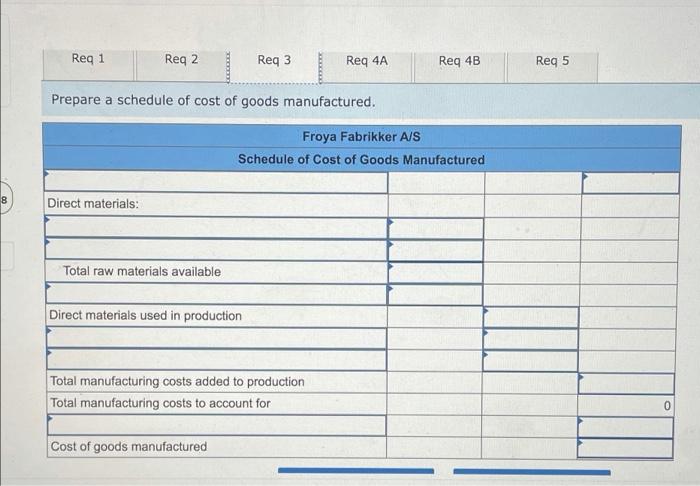Click the Froya Fabrikker A/S heading
The image size is (700, 486).
tap(361, 137)
